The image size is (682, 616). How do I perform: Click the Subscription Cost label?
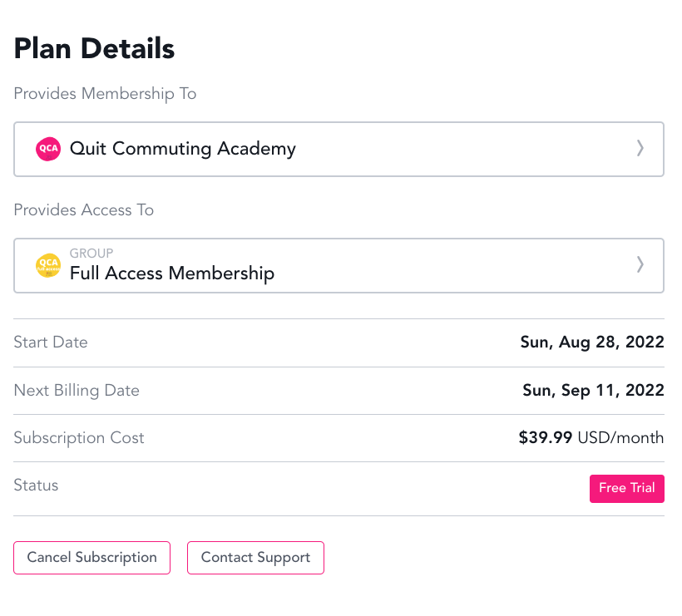[x=79, y=437]
